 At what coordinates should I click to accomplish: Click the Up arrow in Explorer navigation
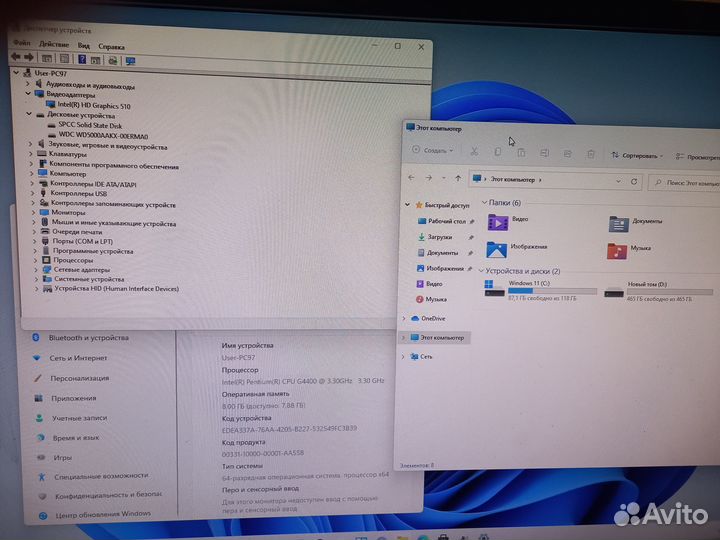[458, 178]
